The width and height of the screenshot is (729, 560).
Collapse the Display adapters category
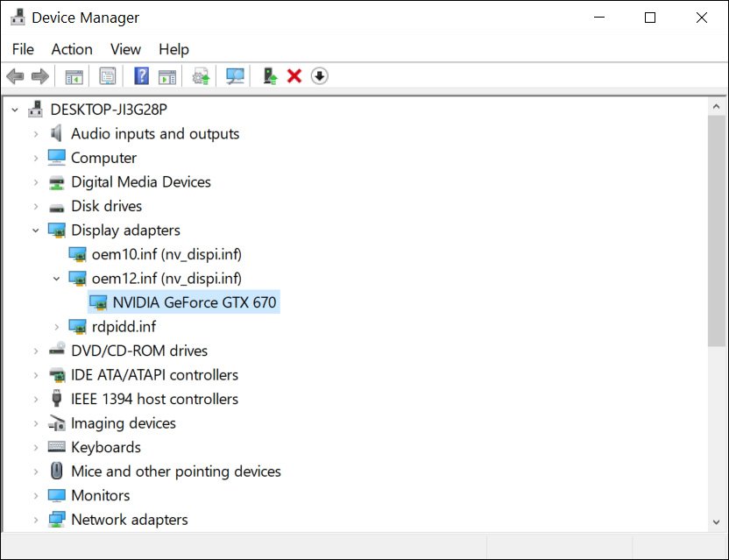[36, 230]
